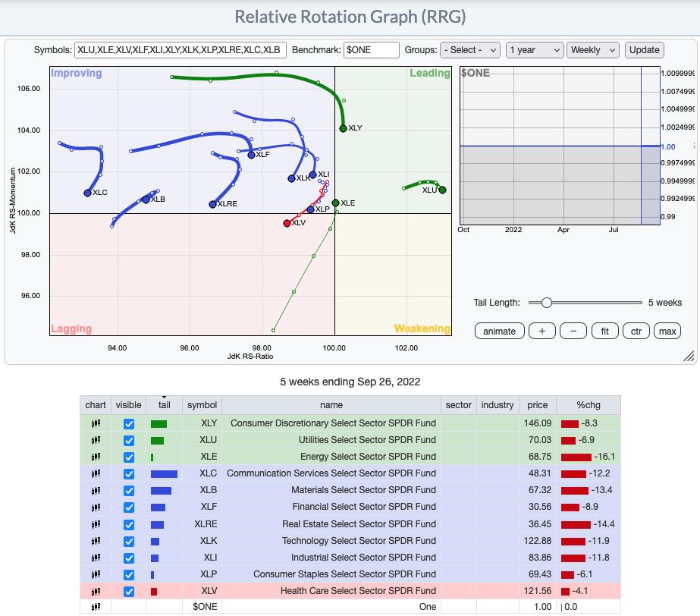Click the XLU endpoint marker on the graph
Viewport: 700px width, 616px height.
coord(442,190)
